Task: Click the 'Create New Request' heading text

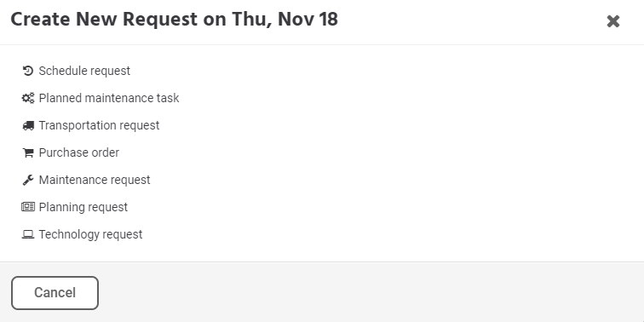Action: 104,20
